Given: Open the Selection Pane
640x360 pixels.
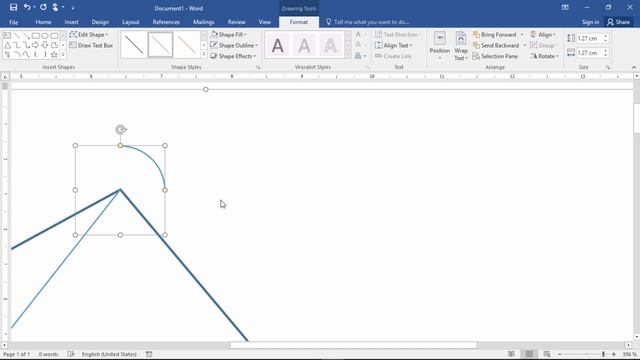Looking at the screenshot, I should pyautogui.click(x=495, y=56).
